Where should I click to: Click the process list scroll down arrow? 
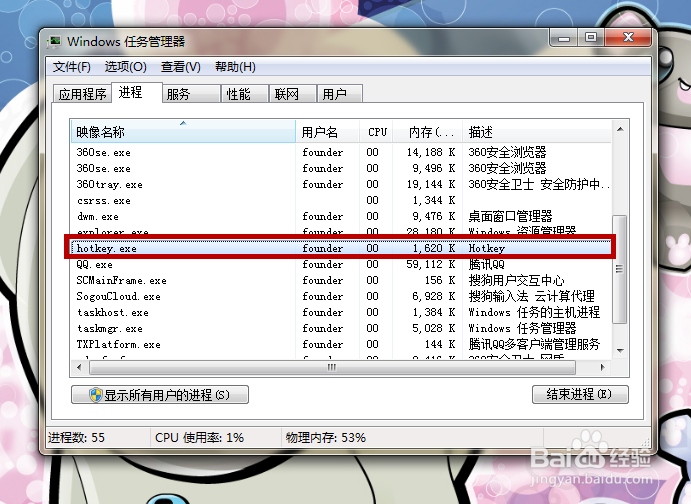point(620,351)
